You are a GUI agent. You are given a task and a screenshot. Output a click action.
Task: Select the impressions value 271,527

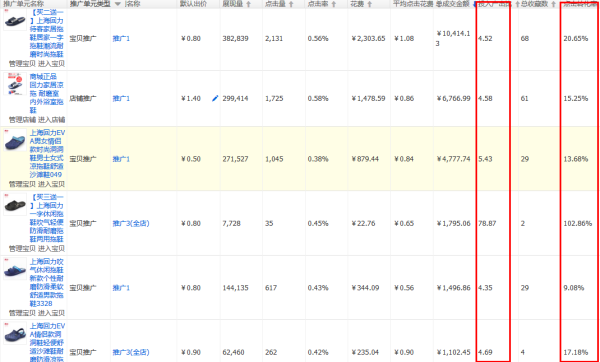235,159
